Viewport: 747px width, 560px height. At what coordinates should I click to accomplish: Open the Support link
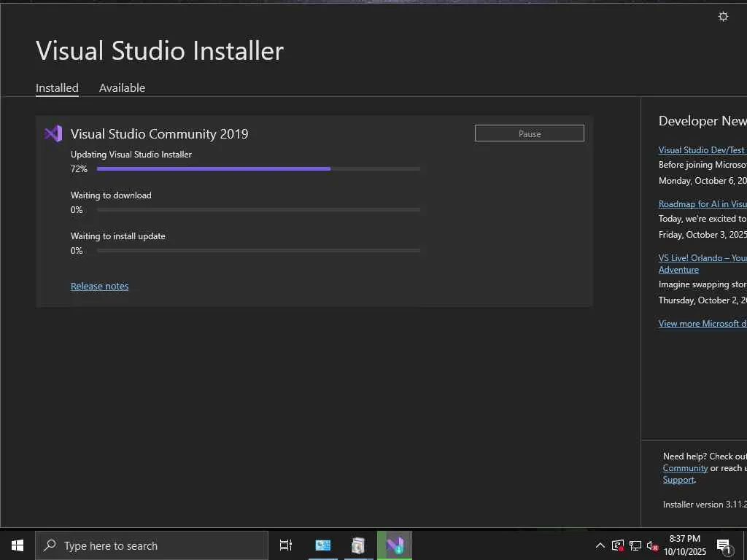pos(678,480)
